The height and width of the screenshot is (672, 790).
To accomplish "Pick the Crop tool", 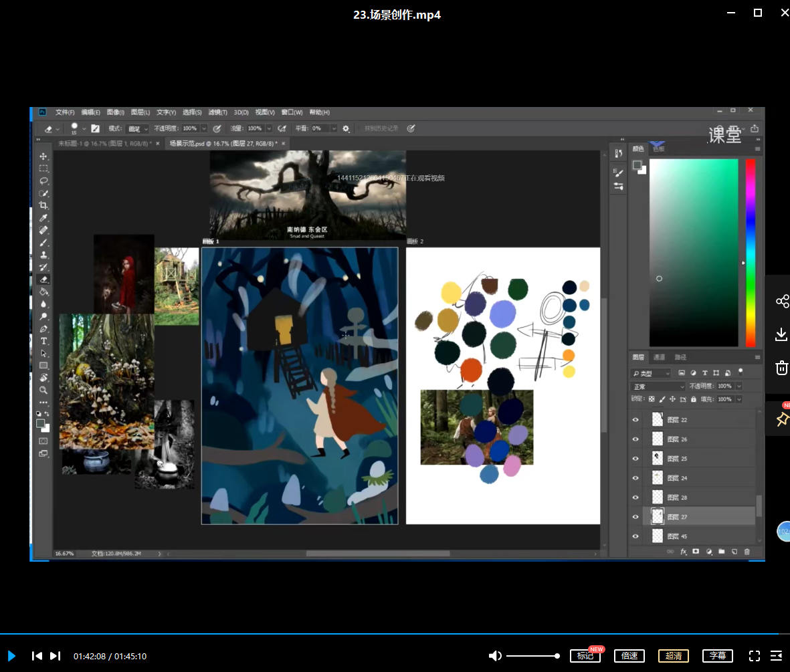I will pos(43,206).
